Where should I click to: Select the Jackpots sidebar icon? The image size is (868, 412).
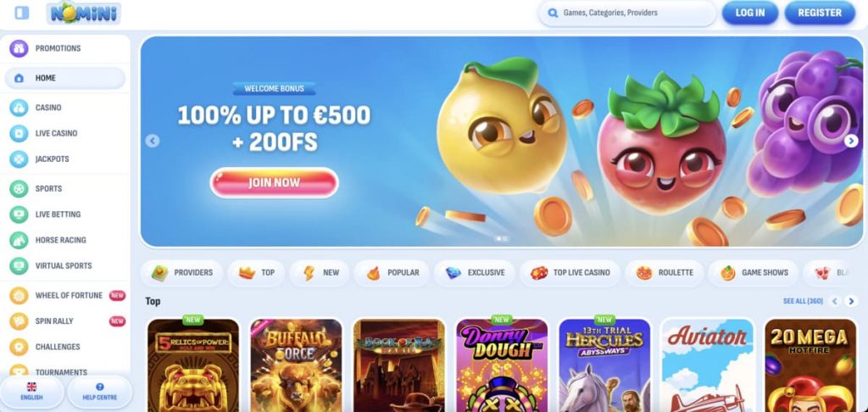coord(19,159)
